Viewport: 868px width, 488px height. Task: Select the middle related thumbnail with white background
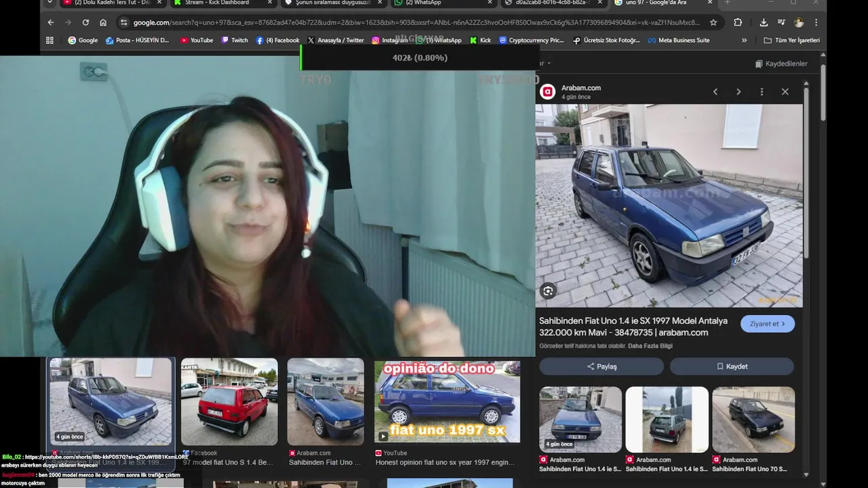[667, 420]
